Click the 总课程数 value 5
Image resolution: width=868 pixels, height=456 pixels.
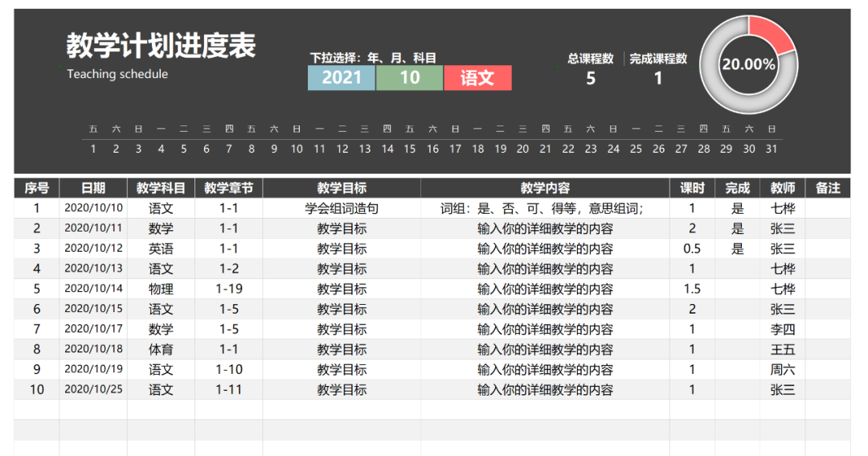pos(591,79)
